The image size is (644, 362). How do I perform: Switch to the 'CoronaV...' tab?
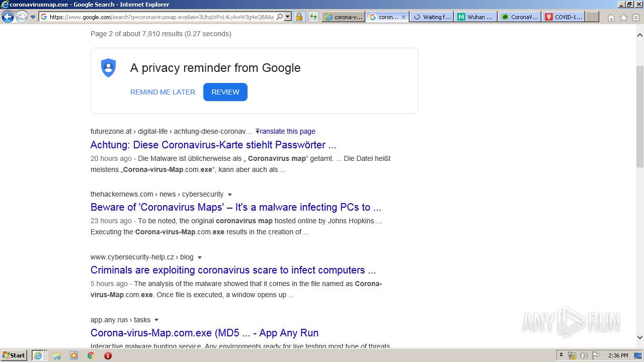click(x=519, y=17)
